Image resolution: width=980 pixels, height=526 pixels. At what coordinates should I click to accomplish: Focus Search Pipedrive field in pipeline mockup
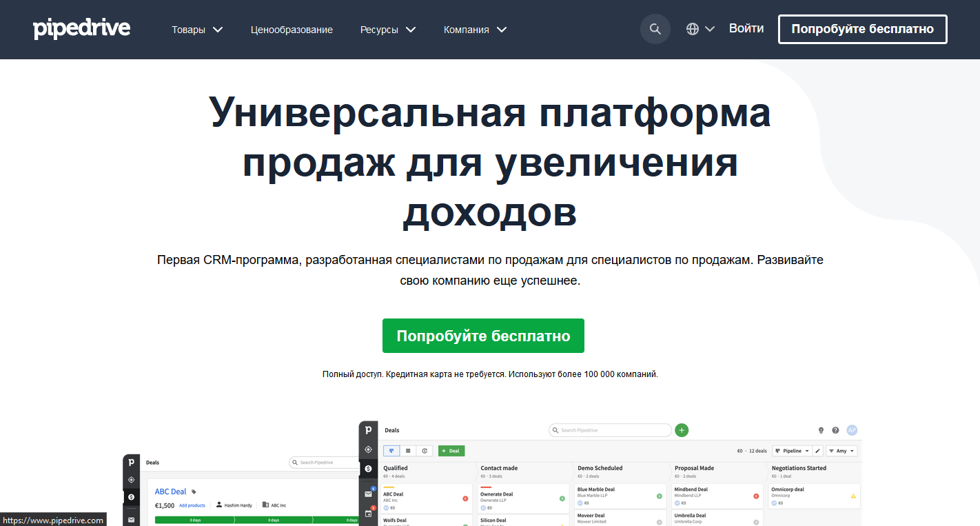click(610, 430)
